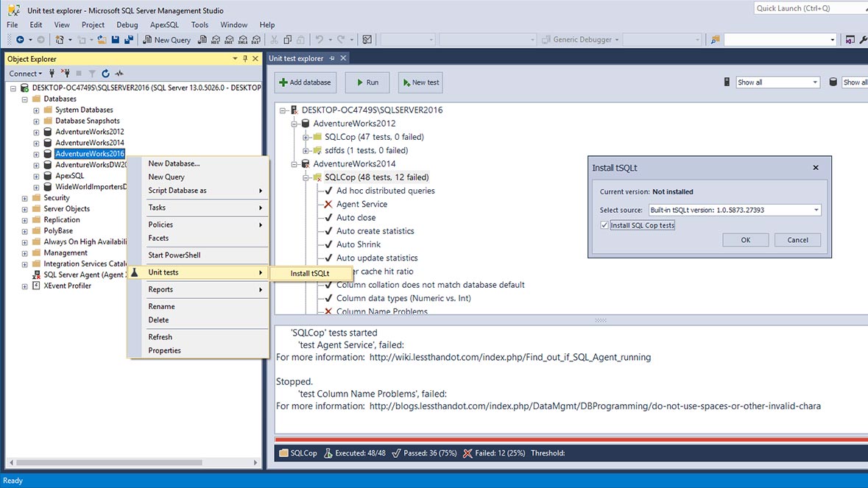Open the File menu
Screen dimensions: 868x488
click(x=13, y=25)
